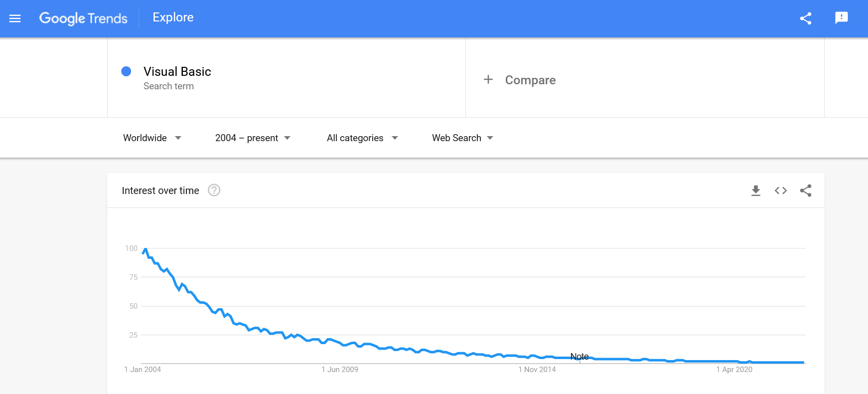The width and height of the screenshot is (868, 394).
Task: Add a comparison term via Compare
Action: 530,80
